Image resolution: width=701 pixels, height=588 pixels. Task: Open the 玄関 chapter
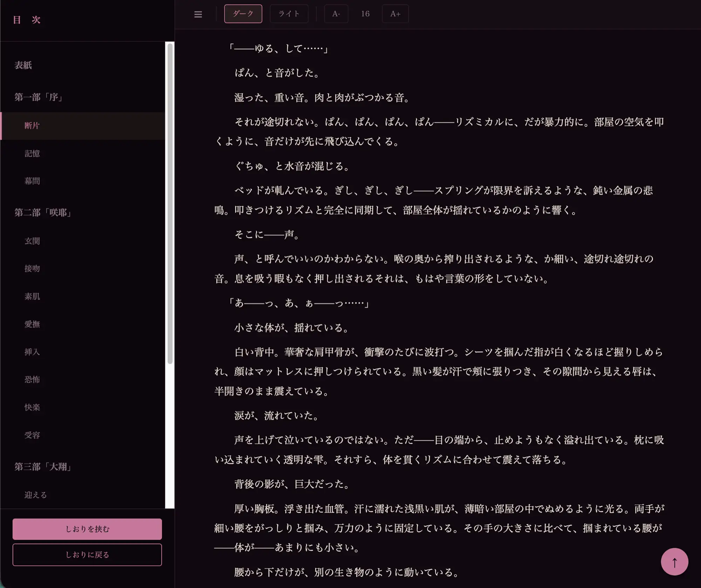(x=33, y=241)
